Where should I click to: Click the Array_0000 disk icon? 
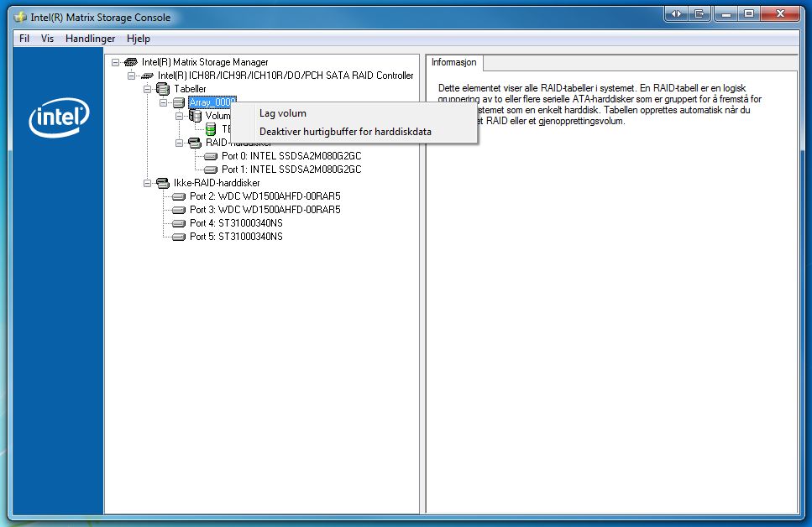pyautogui.click(x=179, y=102)
